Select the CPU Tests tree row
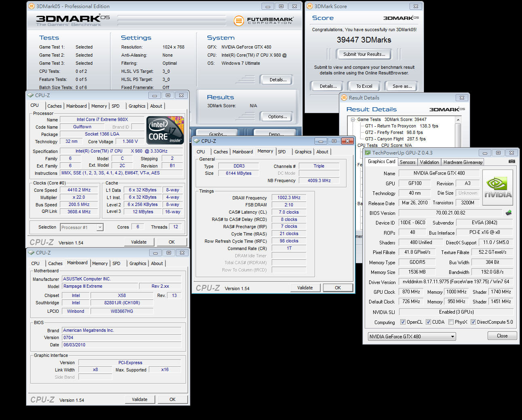 pos(385,145)
